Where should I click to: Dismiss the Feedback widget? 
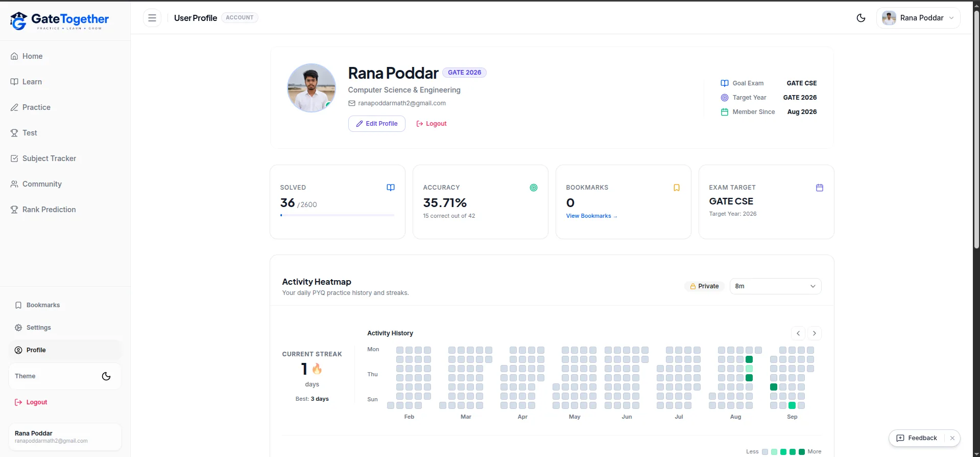[x=952, y=438]
